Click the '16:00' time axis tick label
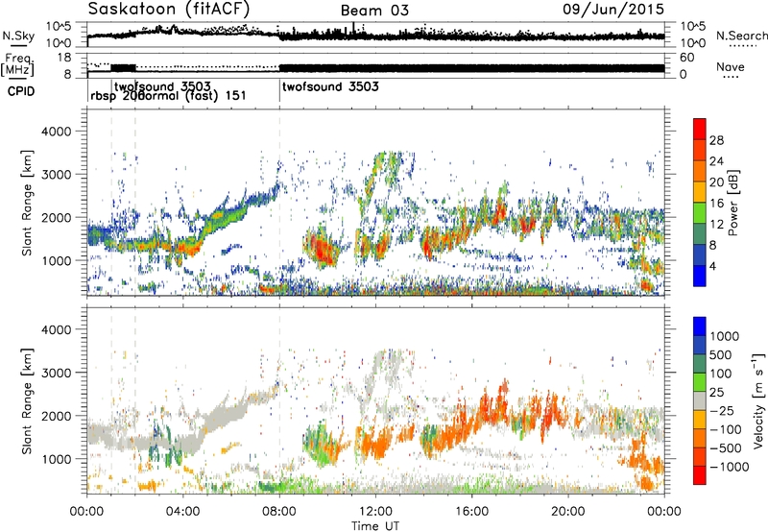This screenshot has width=768, height=532. point(472,512)
